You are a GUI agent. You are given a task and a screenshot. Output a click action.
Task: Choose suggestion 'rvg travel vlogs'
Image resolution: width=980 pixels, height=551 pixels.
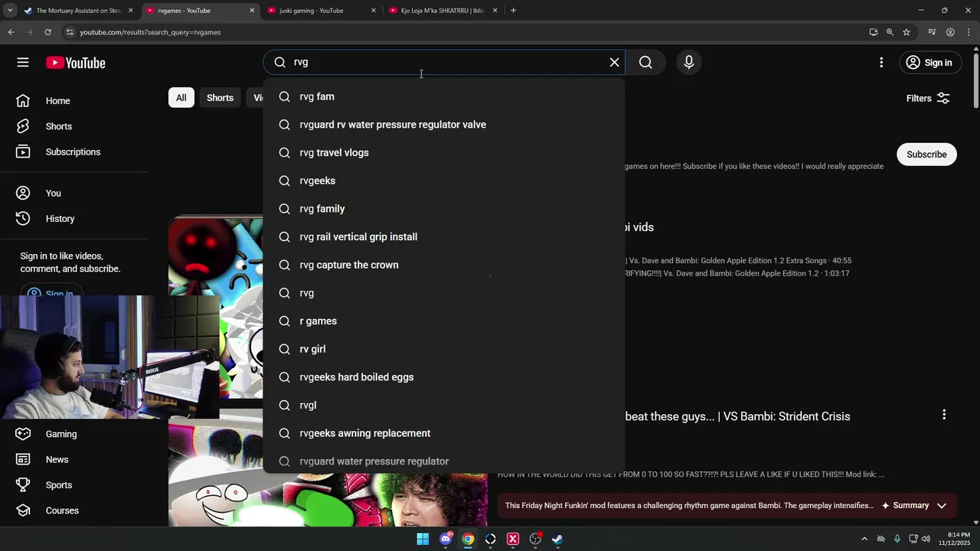point(444,152)
